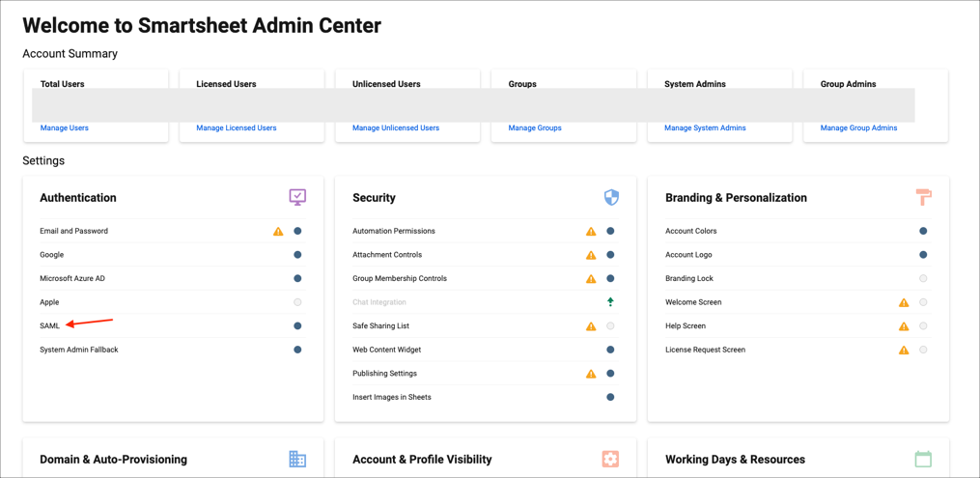Open the Manage Groups link
The height and width of the screenshot is (478, 980).
click(535, 127)
